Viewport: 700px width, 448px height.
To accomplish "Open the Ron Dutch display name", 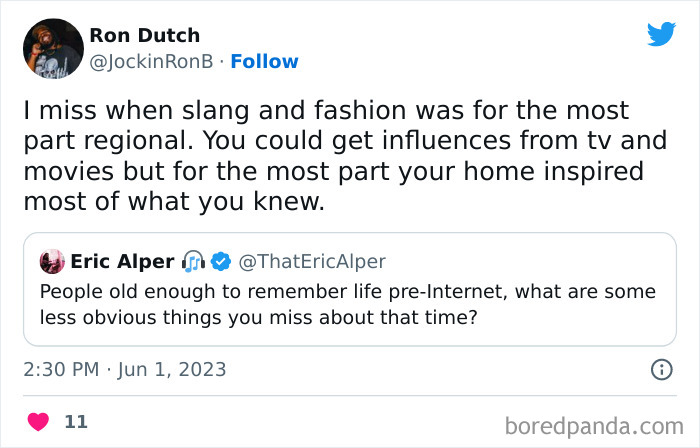I will click(144, 36).
